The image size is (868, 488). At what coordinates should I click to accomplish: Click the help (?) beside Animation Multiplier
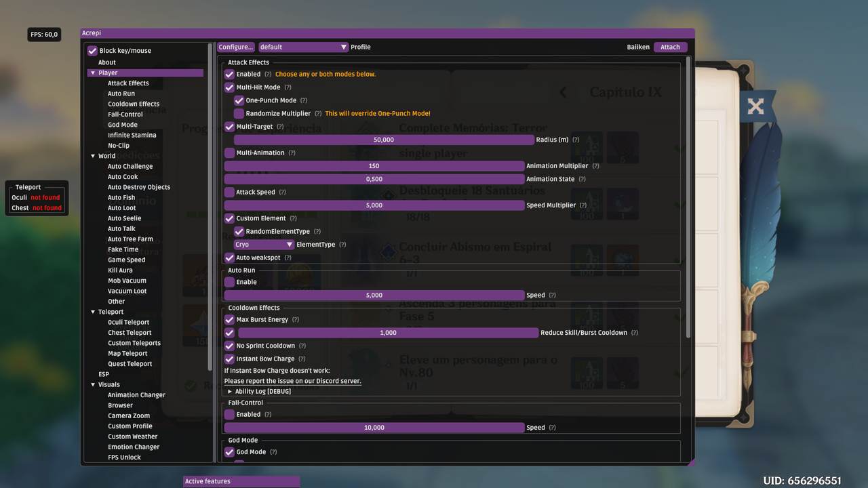[595, 166]
